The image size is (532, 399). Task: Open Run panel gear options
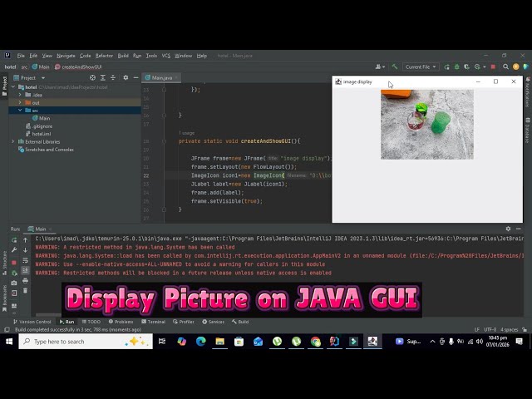point(508,229)
